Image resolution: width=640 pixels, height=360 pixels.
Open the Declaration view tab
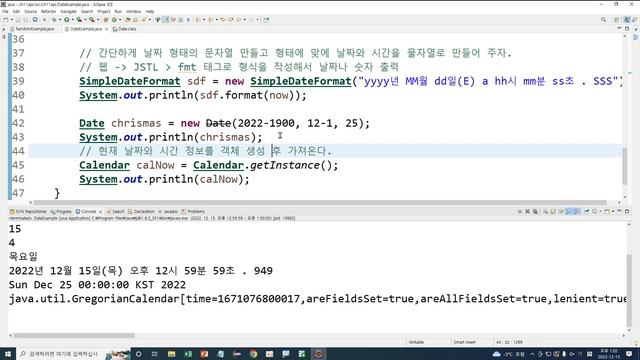click(141, 211)
